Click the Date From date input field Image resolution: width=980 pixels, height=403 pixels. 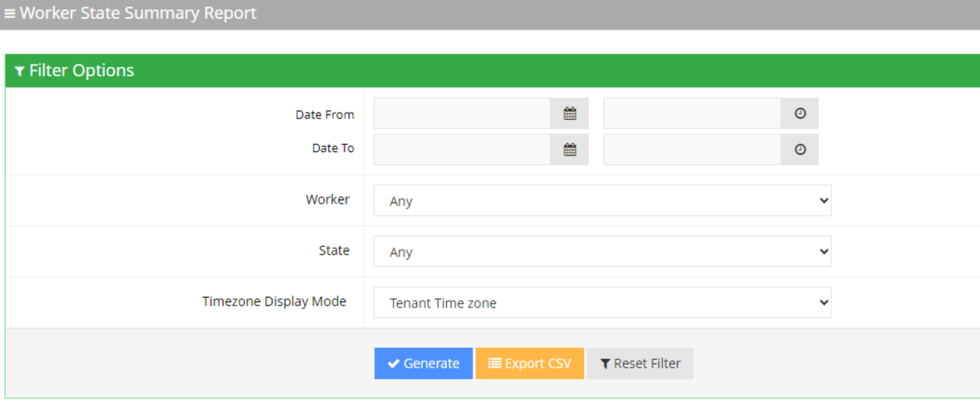click(x=462, y=113)
